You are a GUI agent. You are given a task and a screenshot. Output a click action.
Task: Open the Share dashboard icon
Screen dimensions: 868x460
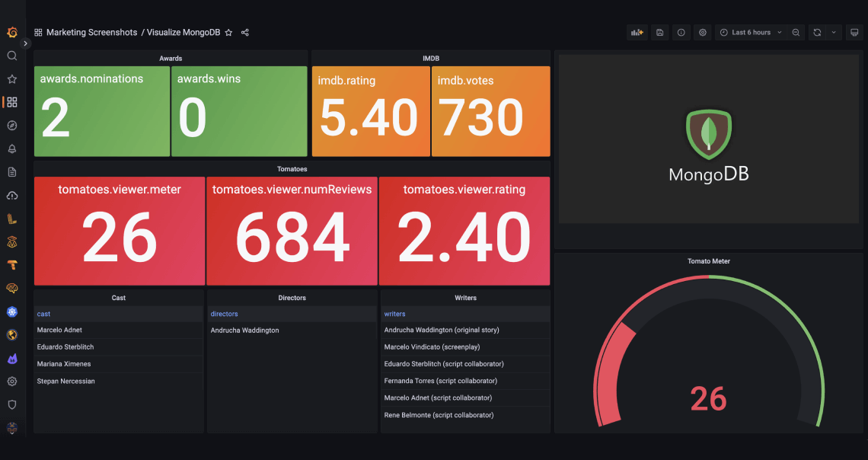pos(244,32)
